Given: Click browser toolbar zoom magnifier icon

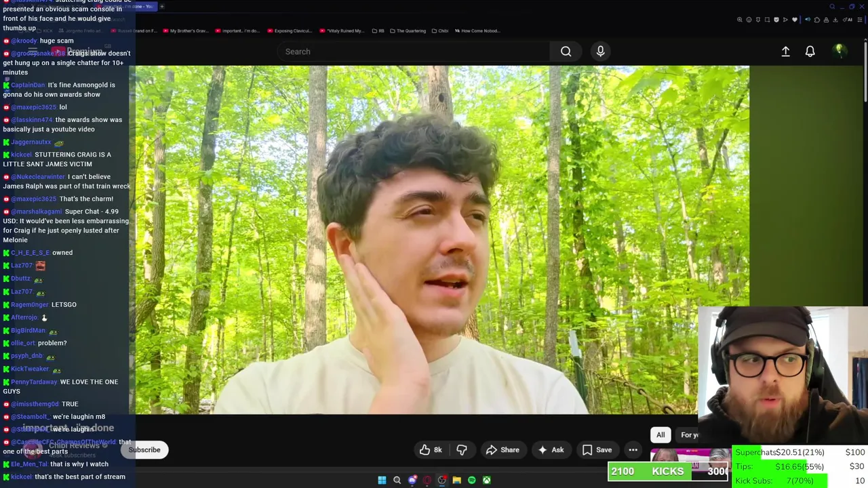Looking at the screenshot, I should (x=740, y=20).
